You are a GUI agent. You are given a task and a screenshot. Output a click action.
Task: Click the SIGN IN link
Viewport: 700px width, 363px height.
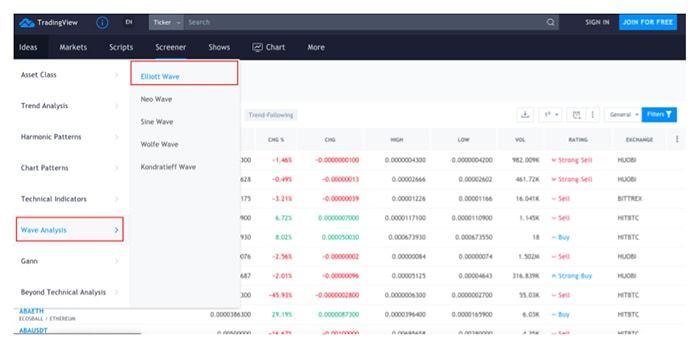coord(597,22)
